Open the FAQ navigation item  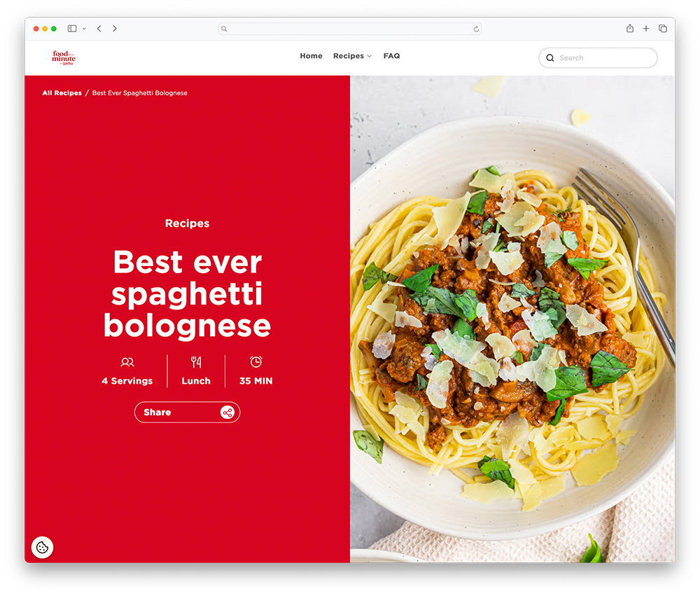391,56
